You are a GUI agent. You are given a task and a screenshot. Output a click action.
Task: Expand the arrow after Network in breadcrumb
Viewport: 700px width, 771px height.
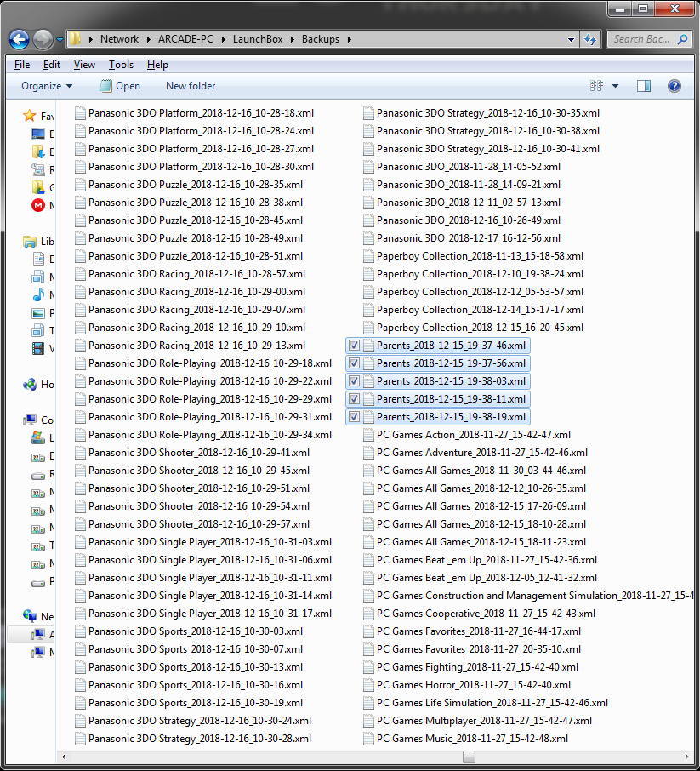(149, 39)
